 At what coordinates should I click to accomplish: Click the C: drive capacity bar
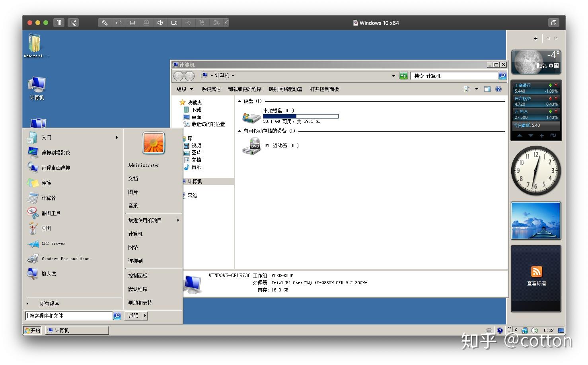click(301, 116)
